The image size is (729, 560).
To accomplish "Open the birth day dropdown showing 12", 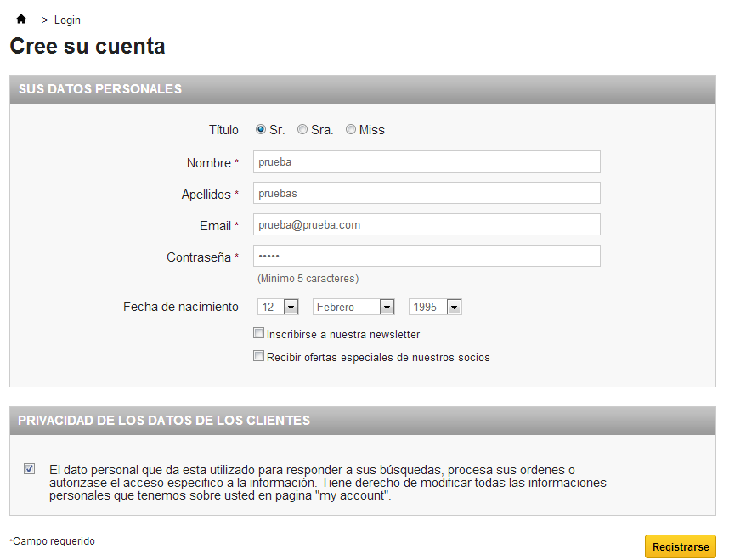I will coord(278,307).
